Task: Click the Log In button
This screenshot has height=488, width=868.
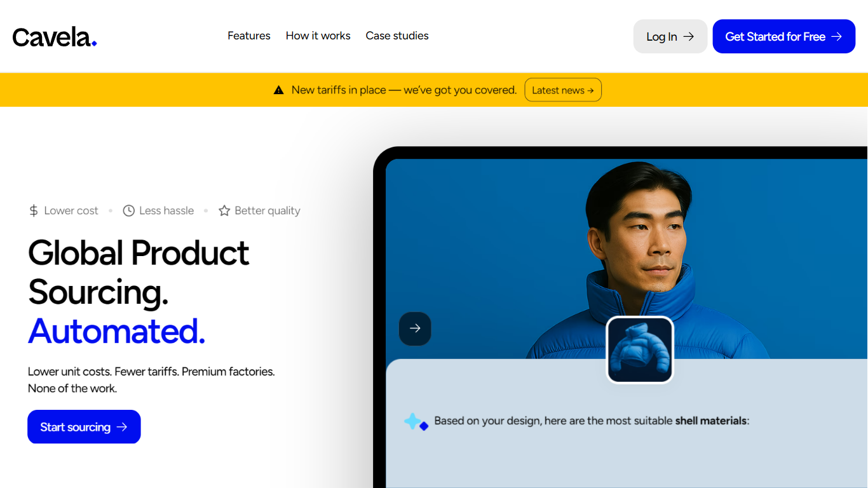Action: click(x=670, y=36)
